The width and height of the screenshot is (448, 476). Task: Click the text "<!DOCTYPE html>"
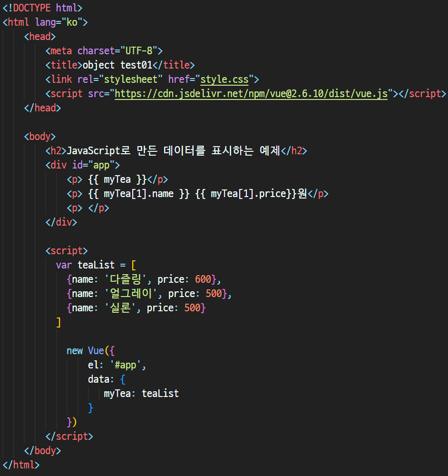[x=42, y=8]
